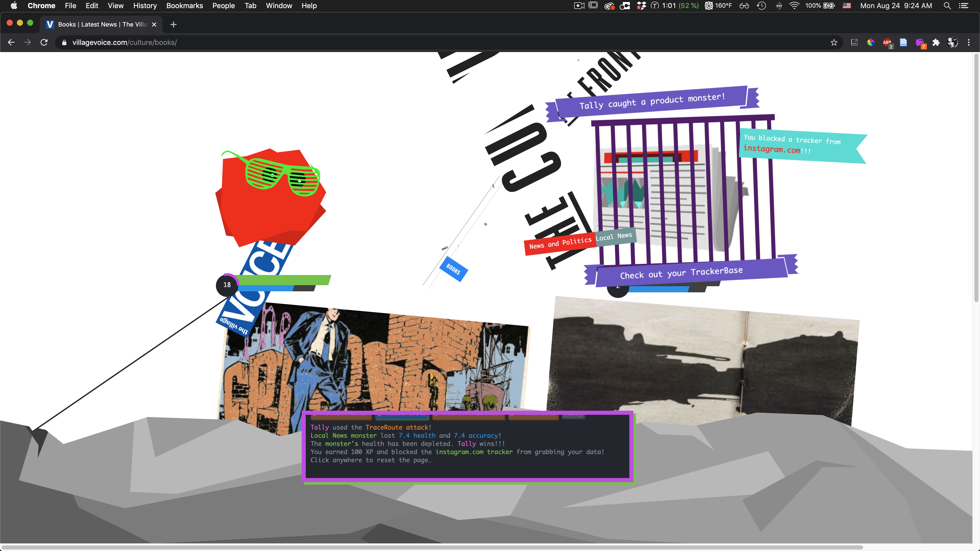Click the horizontal page scrollbar
Viewport: 980px width, 551px height.
coord(432,548)
